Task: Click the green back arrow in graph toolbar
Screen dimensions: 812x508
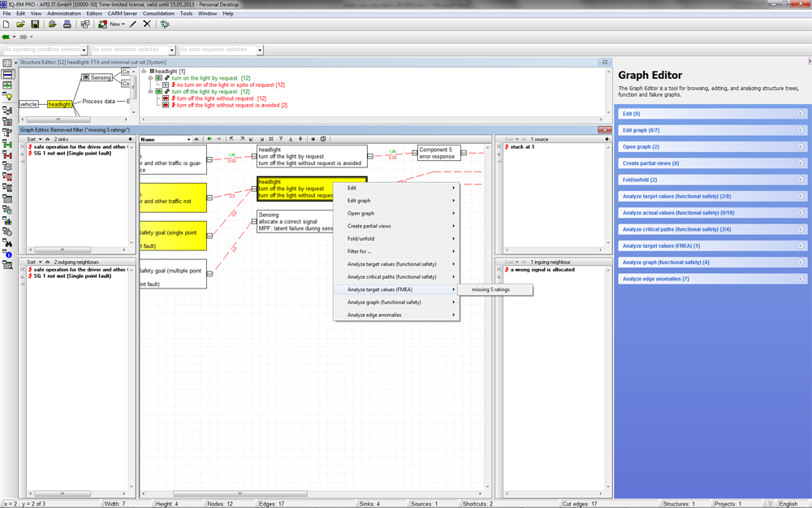Action: [209, 139]
